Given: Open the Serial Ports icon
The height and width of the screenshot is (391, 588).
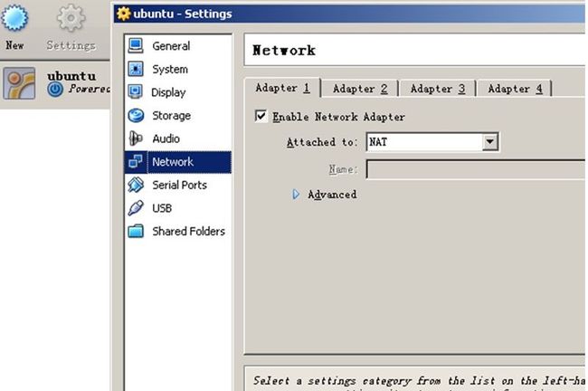Looking at the screenshot, I should pyautogui.click(x=136, y=185).
